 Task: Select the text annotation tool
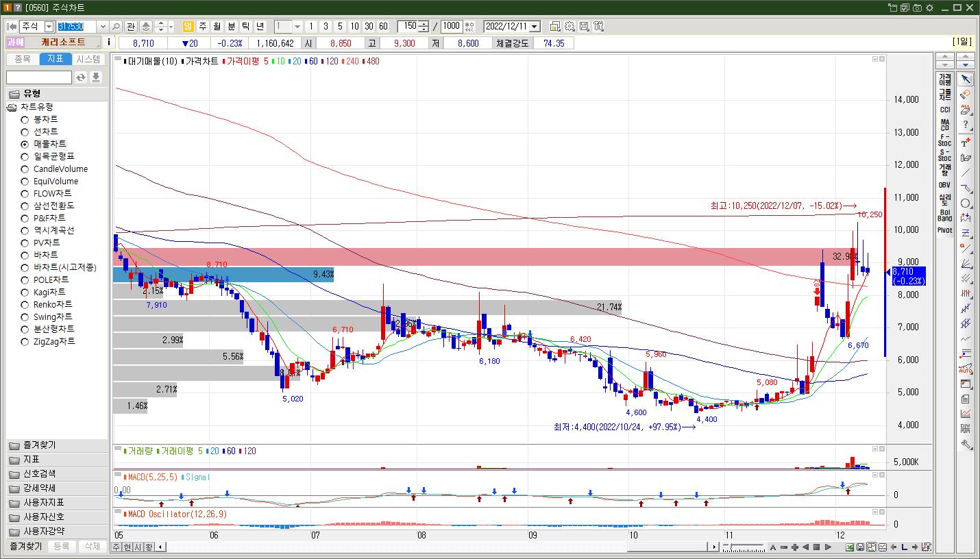[x=966, y=142]
